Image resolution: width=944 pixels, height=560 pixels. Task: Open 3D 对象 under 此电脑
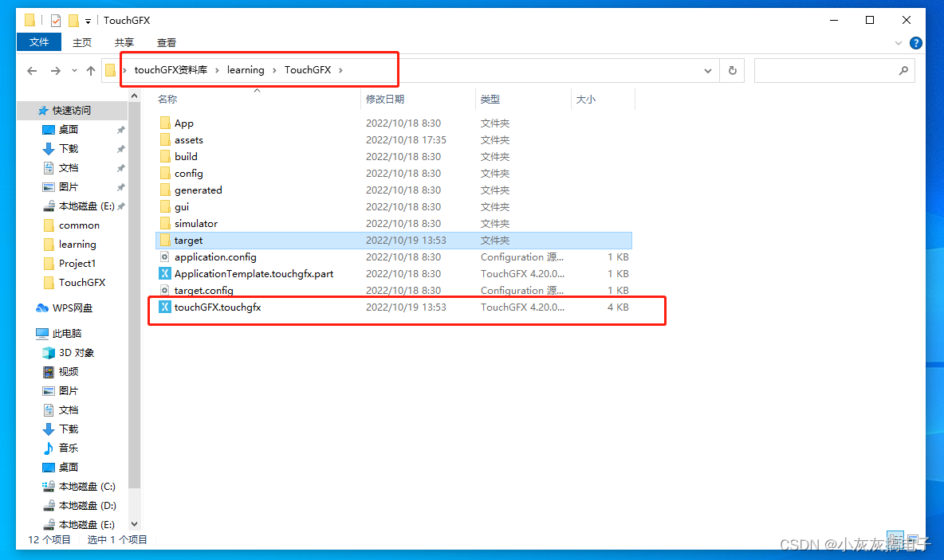tap(76, 352)
